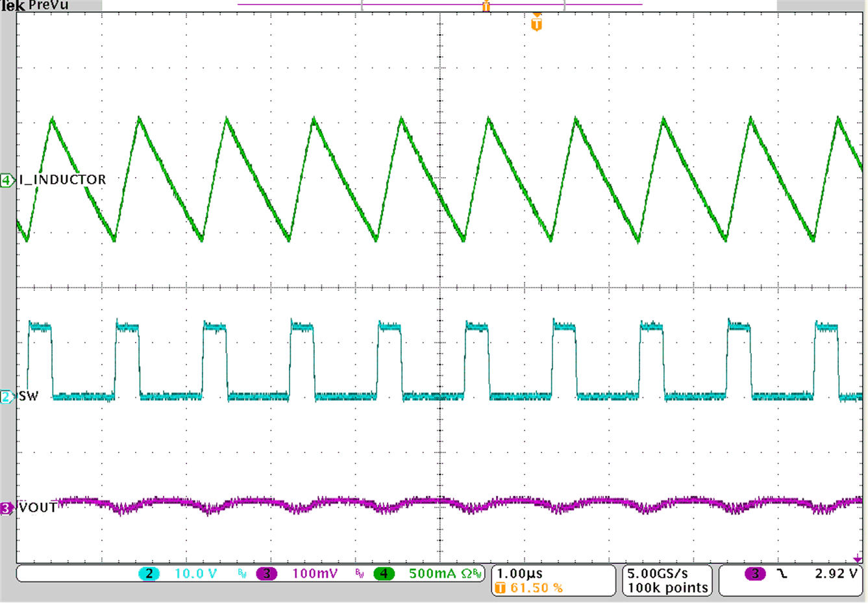Click the orange trigger position marker T
The image size is (868, 603).
(536, 24)
